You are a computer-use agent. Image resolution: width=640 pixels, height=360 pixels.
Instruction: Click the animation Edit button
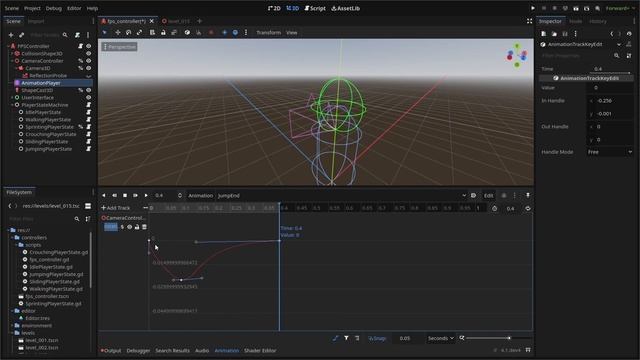click(488, 196)
